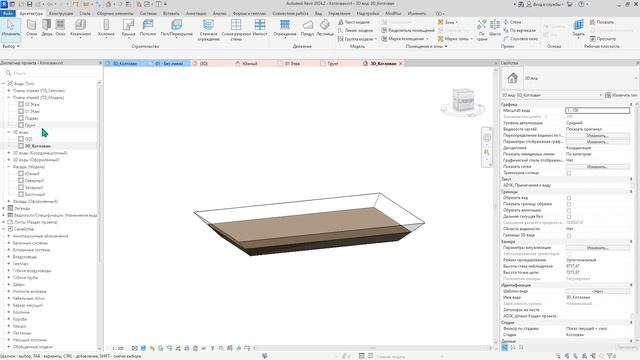
Task: Collapse the Семейства node
Action: tap(4, 229)
